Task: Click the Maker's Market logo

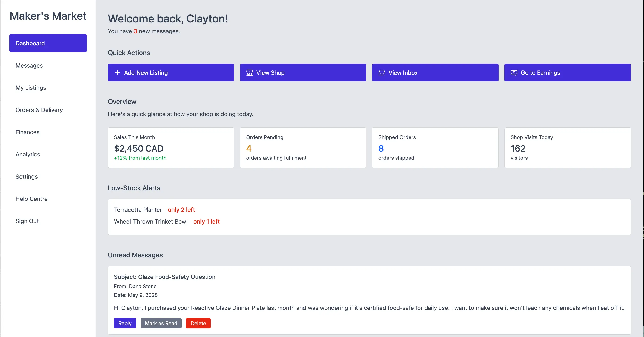Action: (48, 16)
